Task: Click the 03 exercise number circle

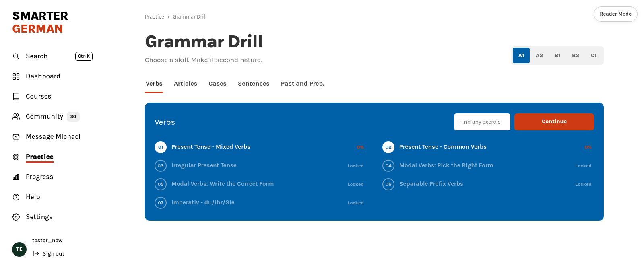Action: (161, 166)
